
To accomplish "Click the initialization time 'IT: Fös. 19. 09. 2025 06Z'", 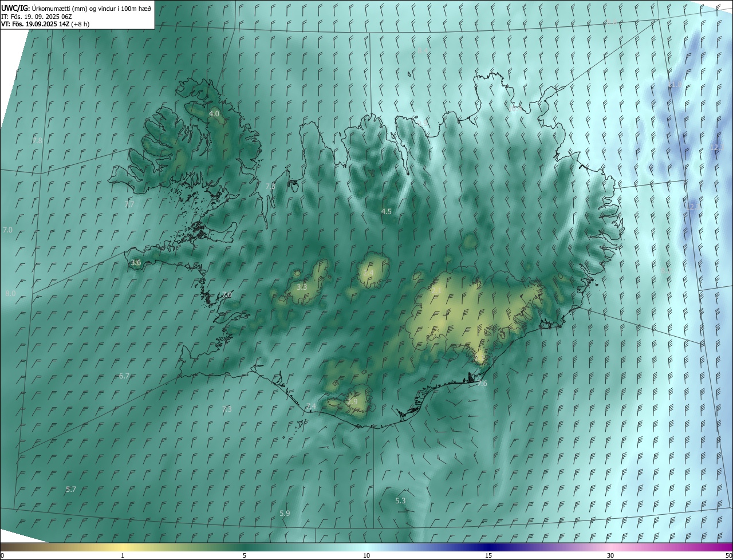I will click(x=37, y=16).
